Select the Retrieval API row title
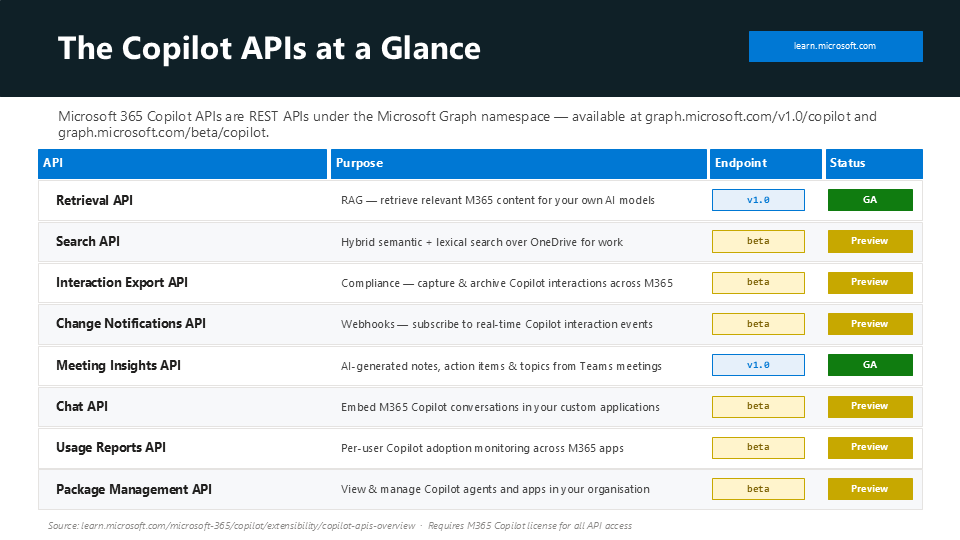Viewport: 960px width, 540px height. coord(94,200)
